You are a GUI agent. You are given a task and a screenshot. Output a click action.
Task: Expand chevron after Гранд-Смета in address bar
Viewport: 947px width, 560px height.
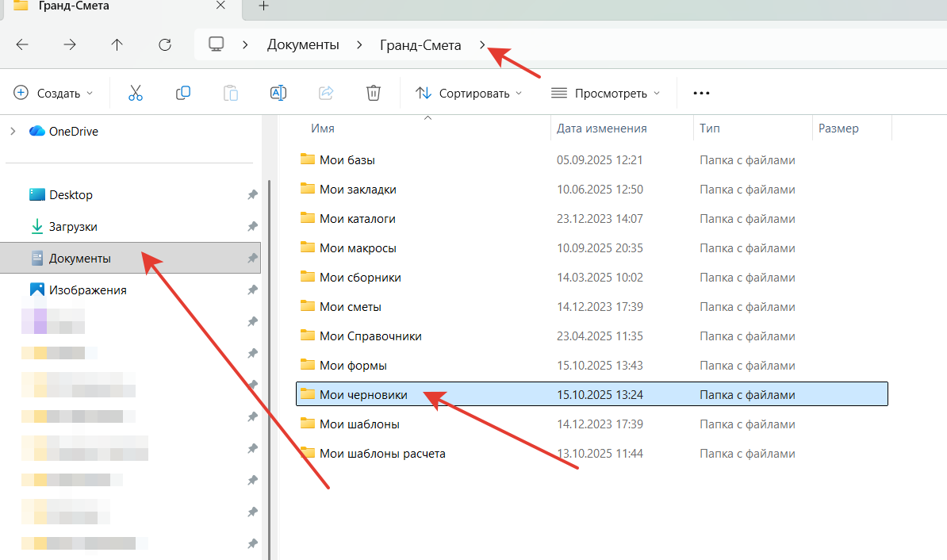tap(482, 45)
